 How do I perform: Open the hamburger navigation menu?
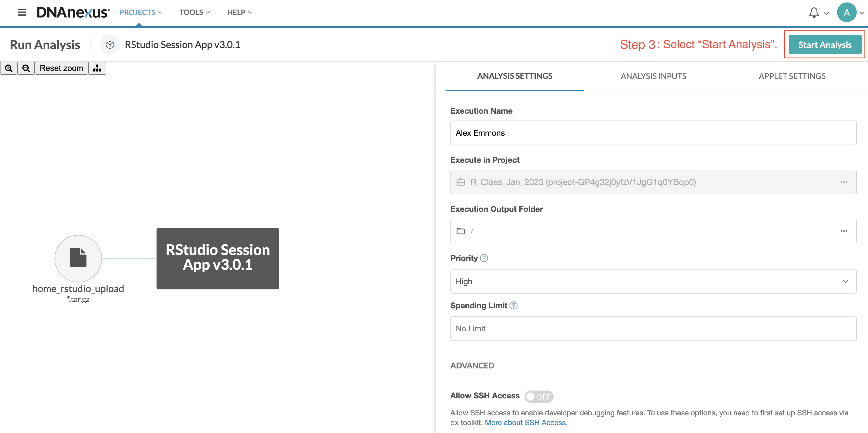tap(22, 13)
